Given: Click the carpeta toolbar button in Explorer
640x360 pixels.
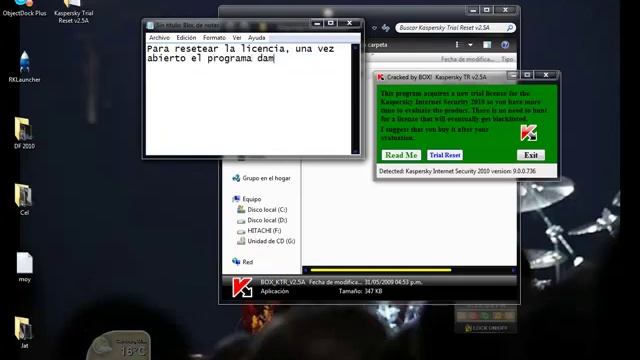Looking at the screenshot, I should 378,44.
